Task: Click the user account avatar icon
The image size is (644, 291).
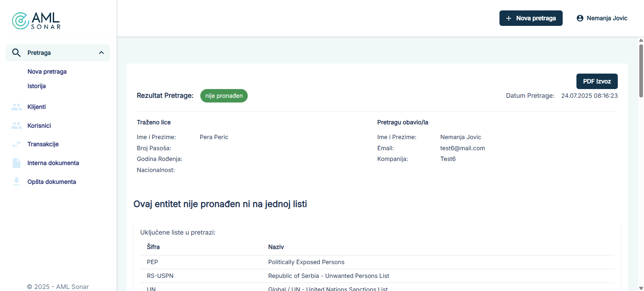Action: coord(580,18)
